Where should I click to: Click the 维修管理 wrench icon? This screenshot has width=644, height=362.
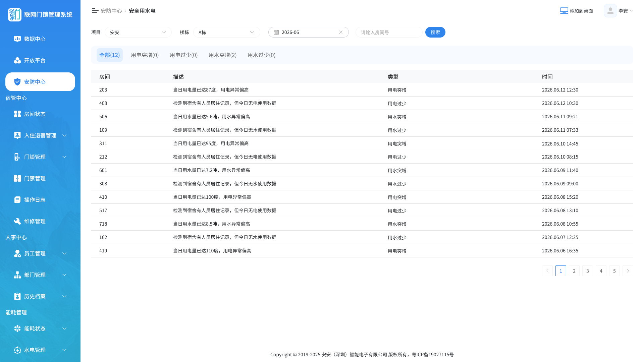tap(17, 221)
